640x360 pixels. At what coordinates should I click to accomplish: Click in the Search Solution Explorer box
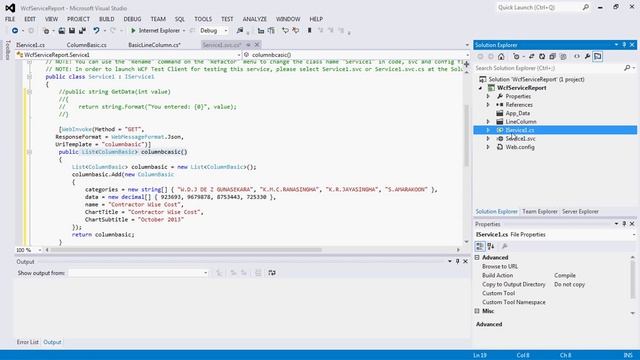pos(549,68)
